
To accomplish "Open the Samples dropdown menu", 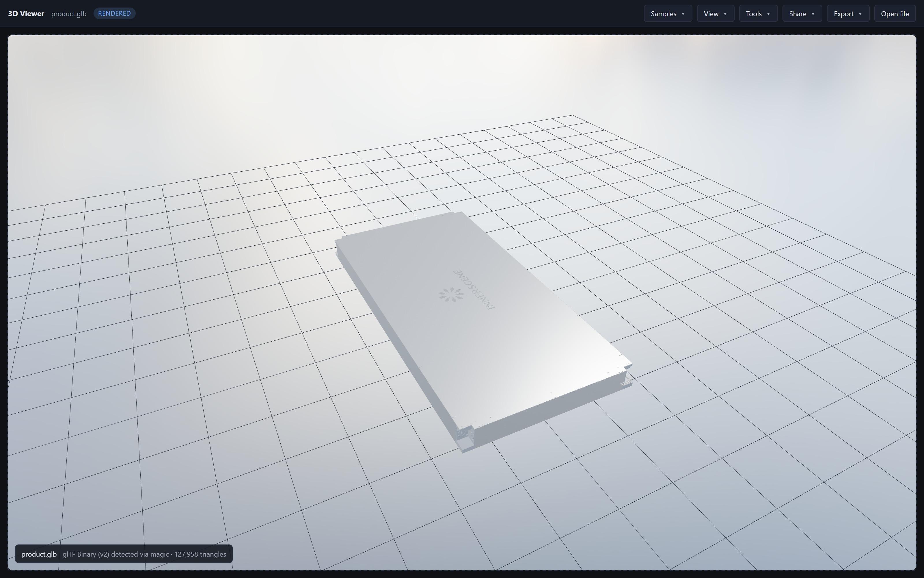I will [668, 14].
